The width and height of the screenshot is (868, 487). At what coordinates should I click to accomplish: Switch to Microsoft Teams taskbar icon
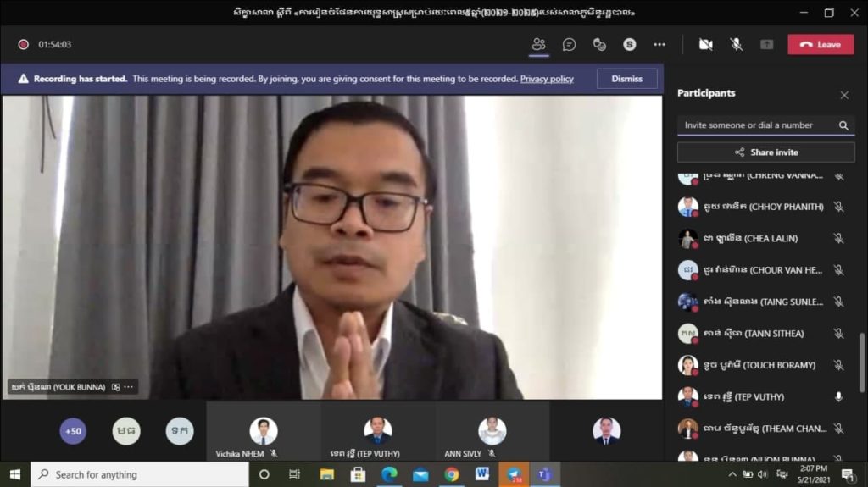click(x=545, y=474)
